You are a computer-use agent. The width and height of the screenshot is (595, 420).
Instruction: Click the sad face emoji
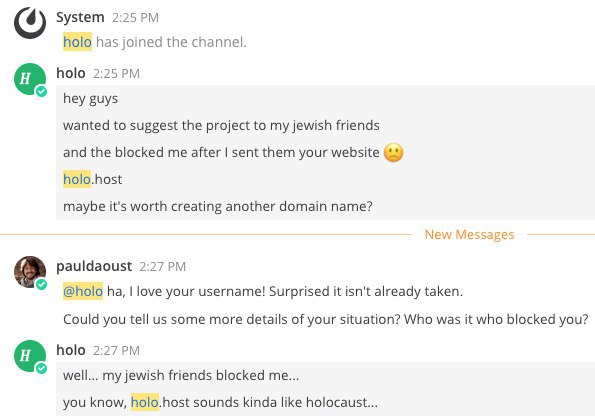[x=394, y=153]
